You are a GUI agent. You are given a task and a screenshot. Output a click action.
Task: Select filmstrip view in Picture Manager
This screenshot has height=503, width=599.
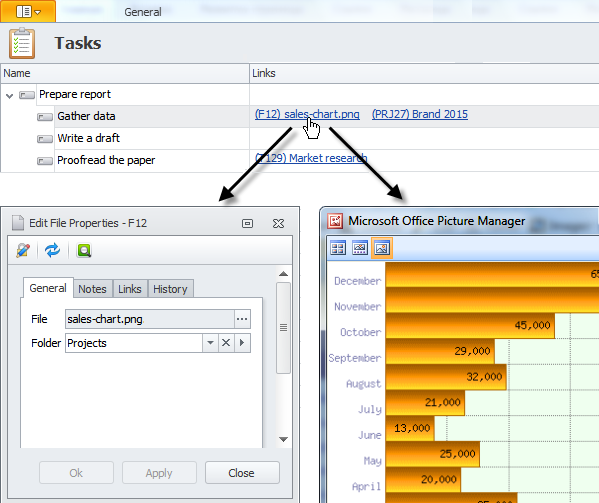click(x=359, y=248)
